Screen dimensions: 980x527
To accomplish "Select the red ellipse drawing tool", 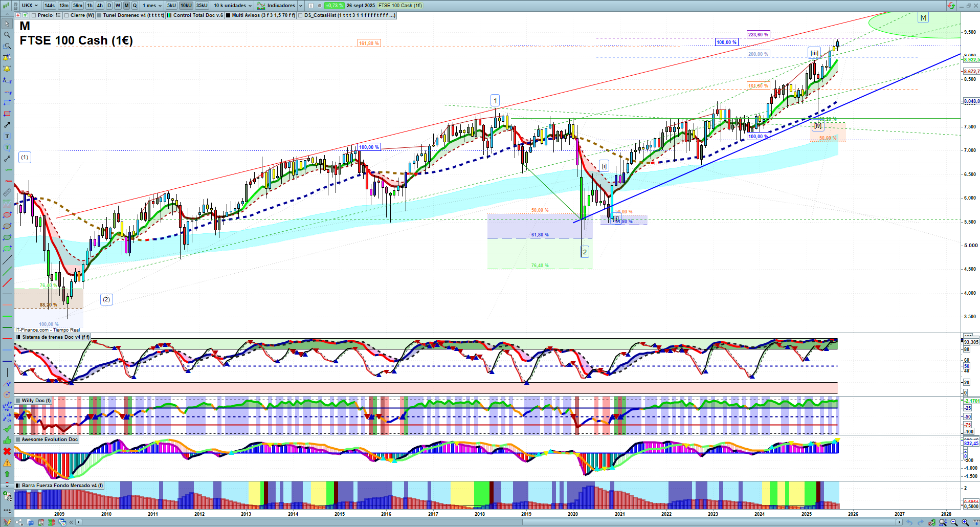I will pyautogui.click(x=7, y=215).
